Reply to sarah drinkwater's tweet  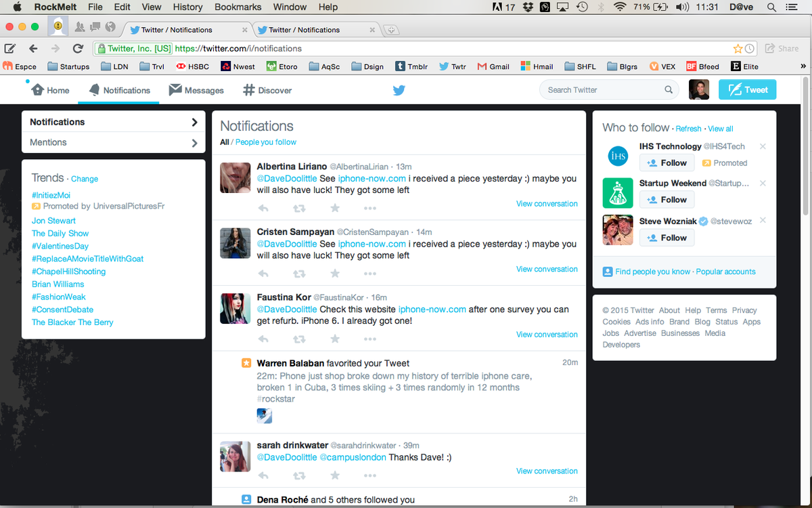[264, 475]
